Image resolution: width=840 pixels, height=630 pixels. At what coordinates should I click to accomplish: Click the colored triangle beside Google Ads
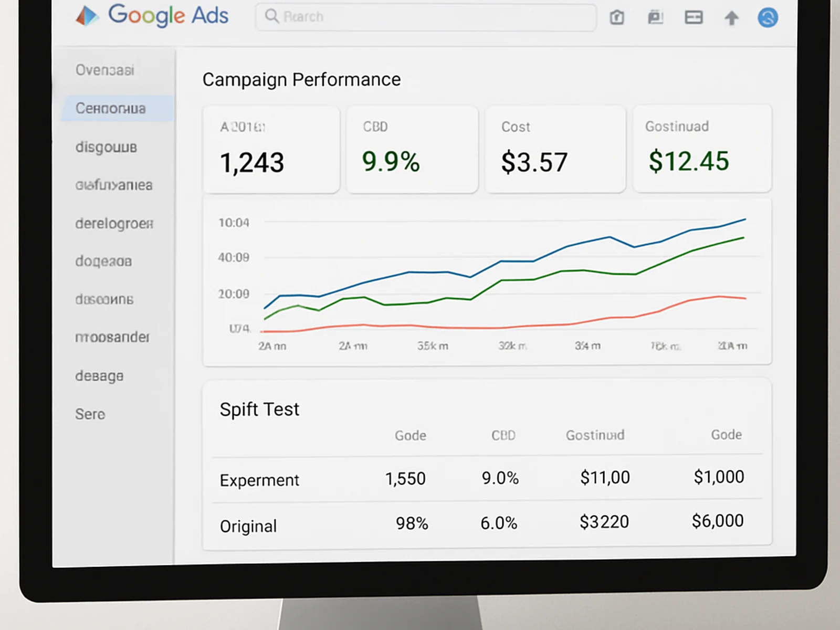(x=88, y=16)
